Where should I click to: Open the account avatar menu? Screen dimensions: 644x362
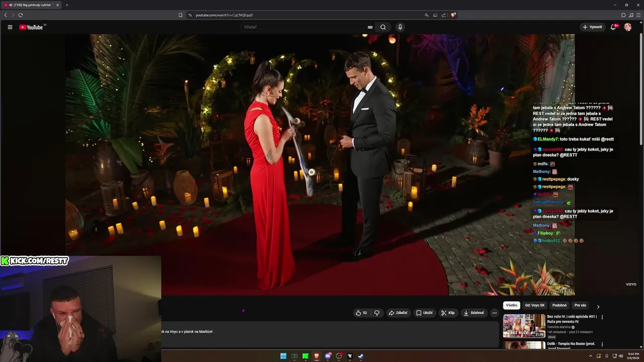click(627, 27)
